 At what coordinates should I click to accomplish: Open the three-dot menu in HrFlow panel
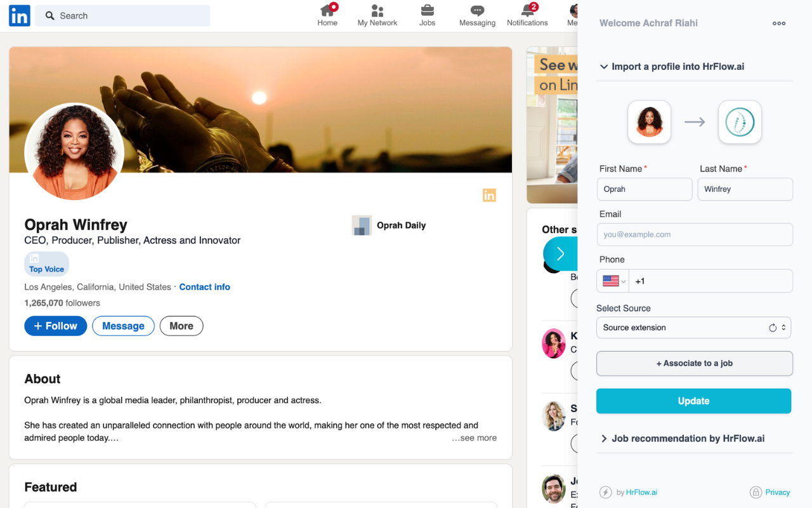(x=779, y=23)
